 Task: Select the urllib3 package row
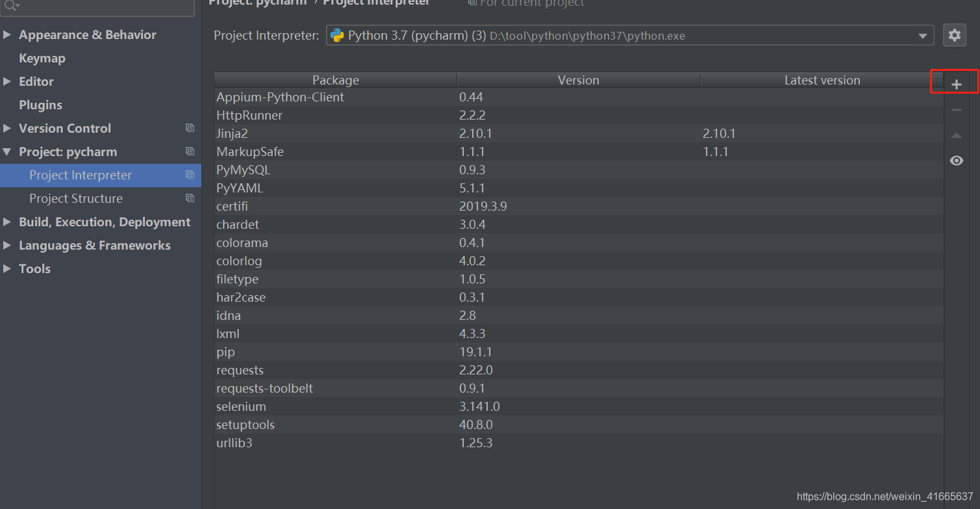point(579,443)
